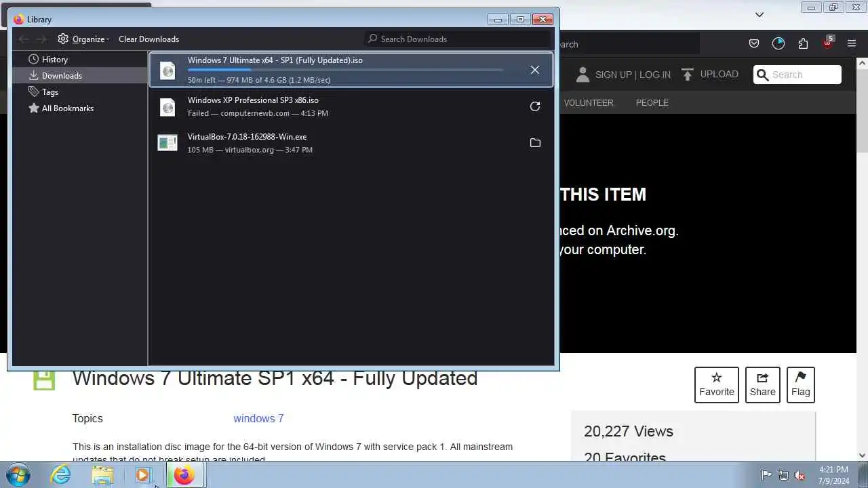Open containing folder for VirtualBox installer
Image resolution: width=868 pixels, height=488 pixels.
(535, 143)
